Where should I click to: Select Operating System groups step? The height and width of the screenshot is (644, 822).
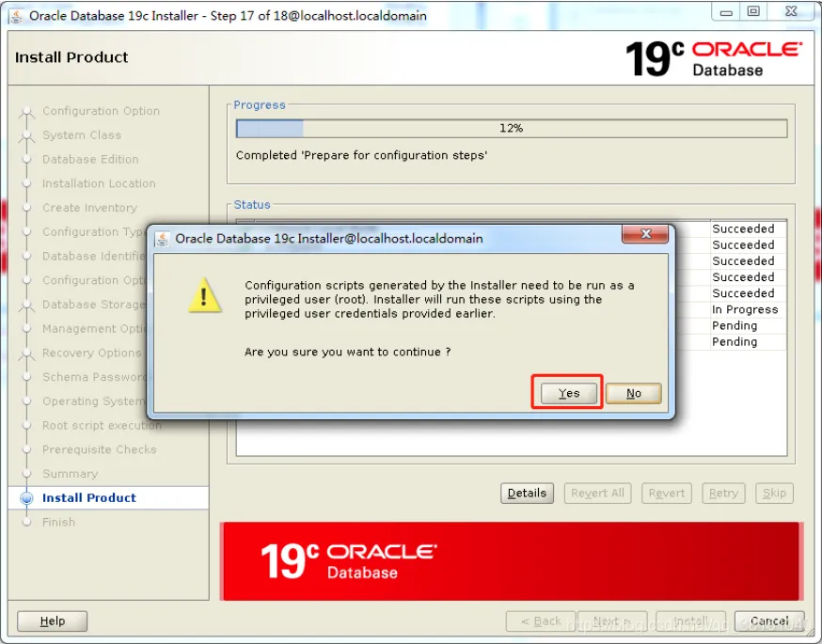(94, 401)
